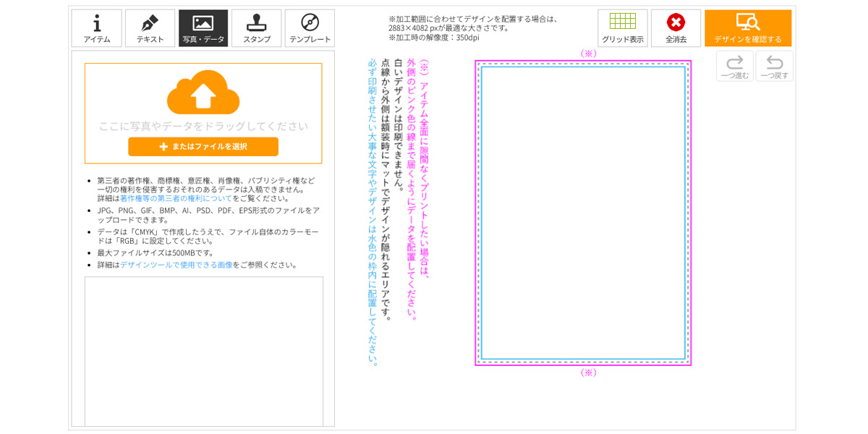Switch to the テキスト tab
Image resolution: width=868 pixels, height=434 pixels.
[x=150, y=28]
